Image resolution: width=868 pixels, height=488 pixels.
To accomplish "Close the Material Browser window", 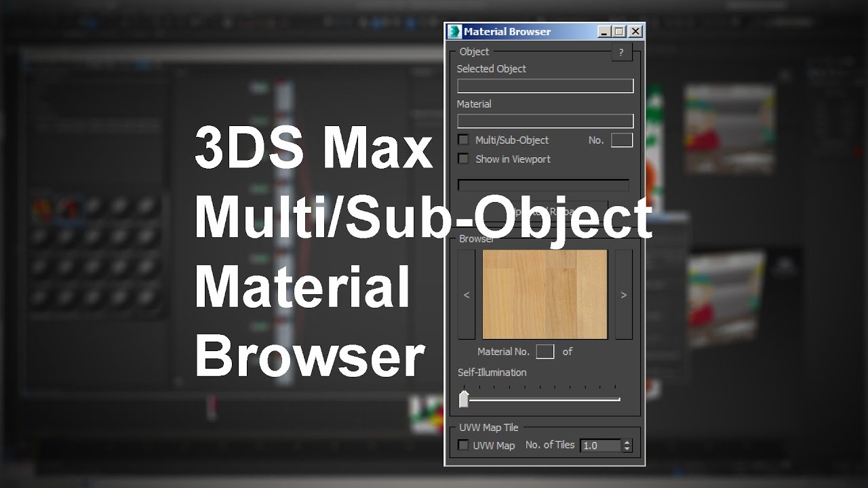I will (635, 31).
